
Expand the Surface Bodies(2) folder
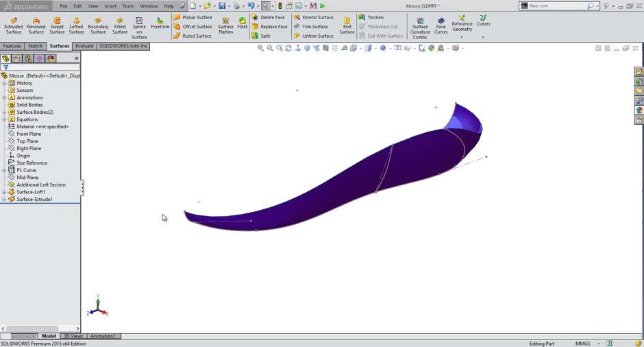pos(4,112)
